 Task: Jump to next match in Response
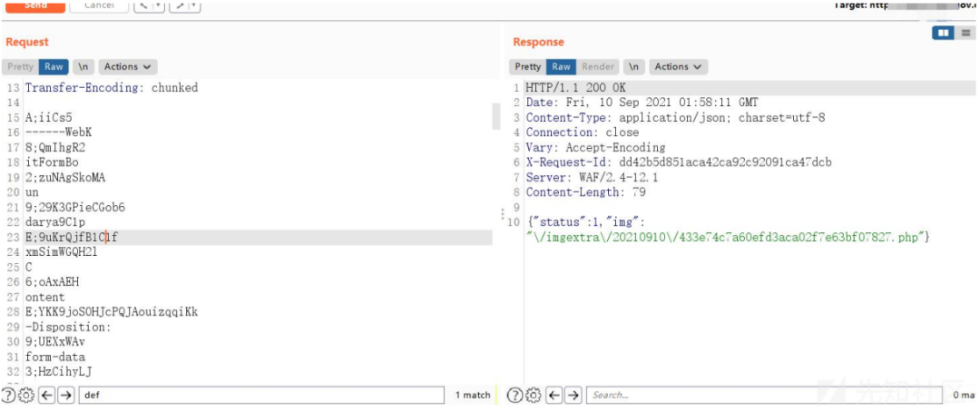573,395
